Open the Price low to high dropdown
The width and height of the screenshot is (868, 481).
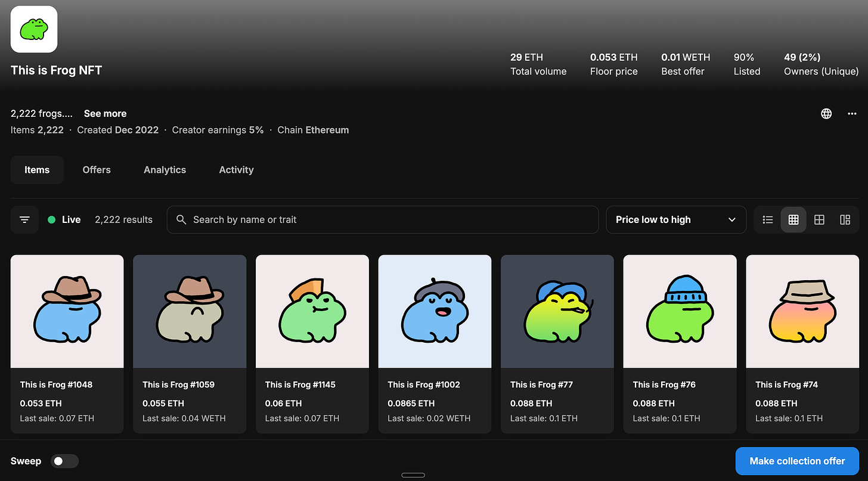coord(675,219)
